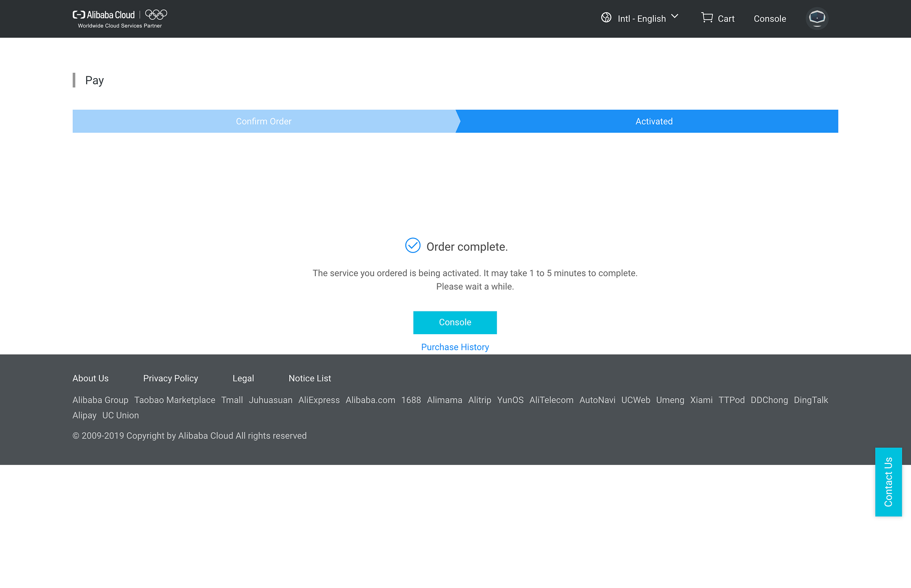Click the globe language icon
The height and width of the screenshot is (588, 911).
tap(606, 17)
